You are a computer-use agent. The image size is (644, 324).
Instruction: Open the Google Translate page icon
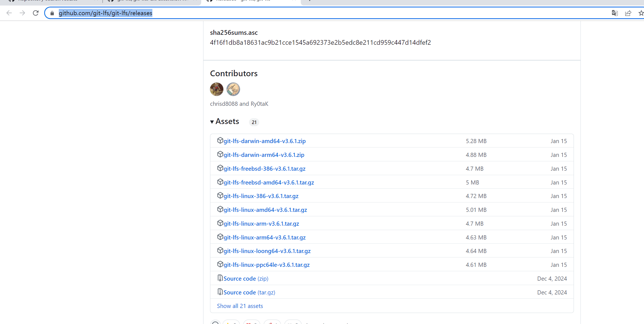click(x=614, y=13)
